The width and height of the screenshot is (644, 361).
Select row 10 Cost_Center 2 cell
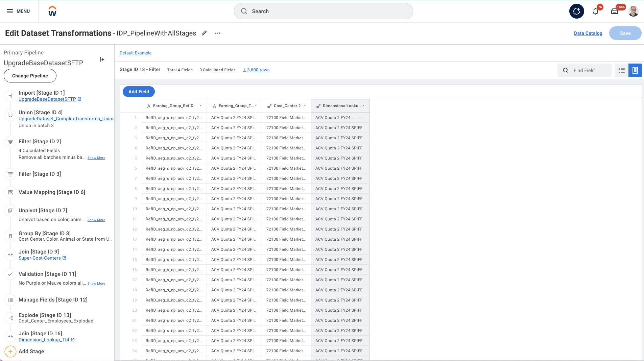point(286,209)
